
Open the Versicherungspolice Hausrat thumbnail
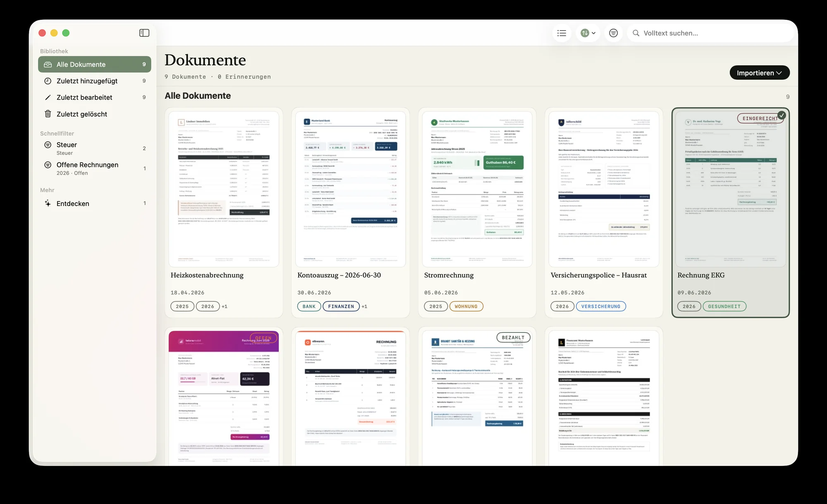[x=604, y=189]
